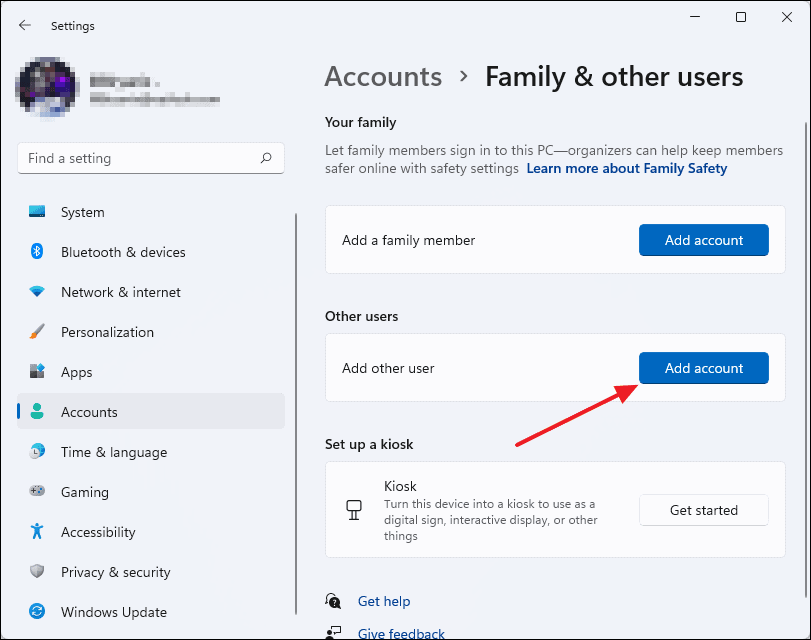Open Privacy & security from the sidebar
Viewport: 811px width, 640px height.
(113, 572)
